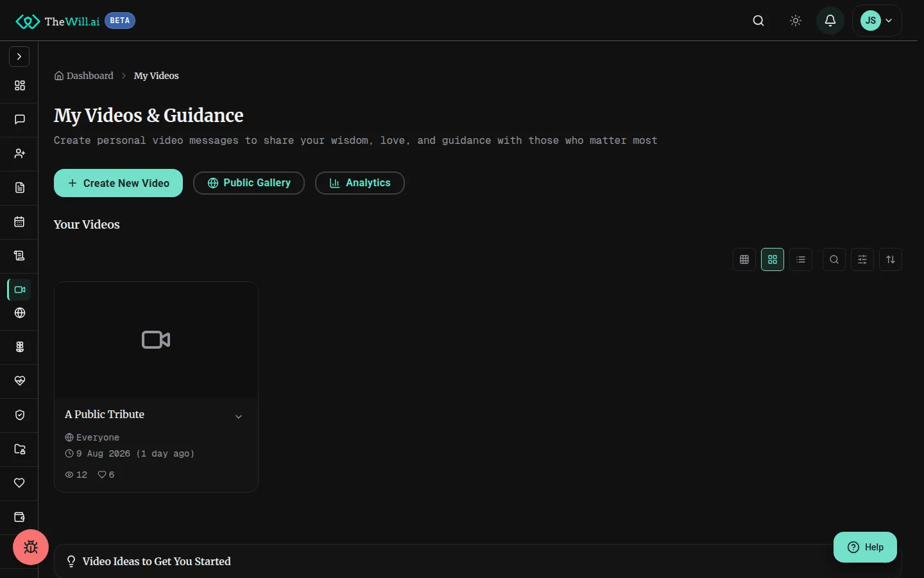Open the wallet icon in sidebar

[20, 517]
